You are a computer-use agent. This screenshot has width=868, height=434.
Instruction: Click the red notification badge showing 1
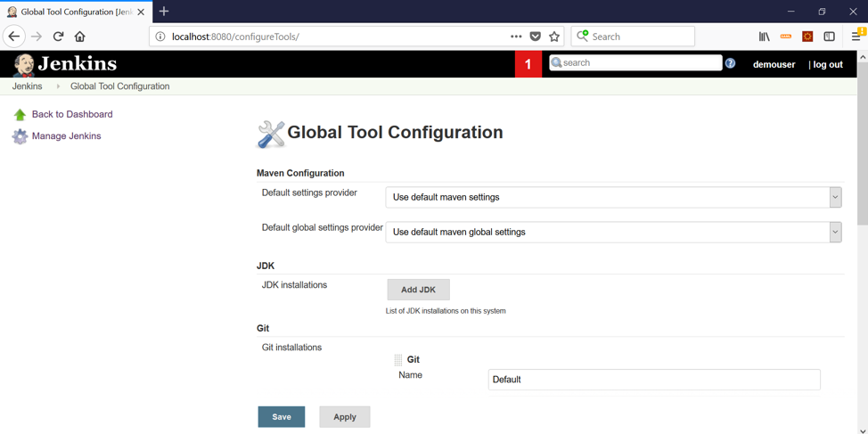528,64
